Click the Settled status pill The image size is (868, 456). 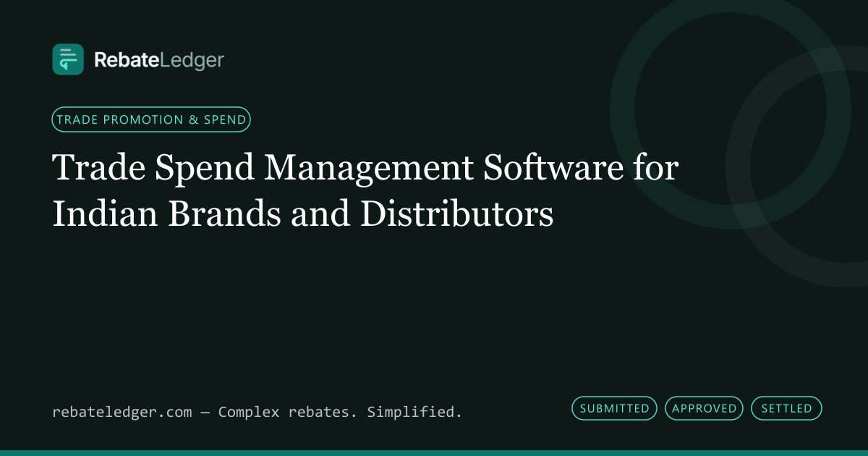pos(787,408)
